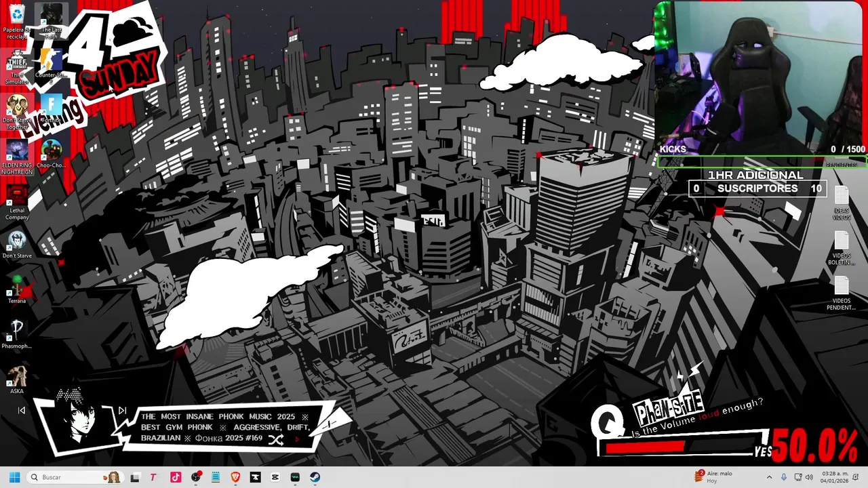Open network settings tray icon
The width and height of the screenshot is (868, 488).
coord(798,477)
